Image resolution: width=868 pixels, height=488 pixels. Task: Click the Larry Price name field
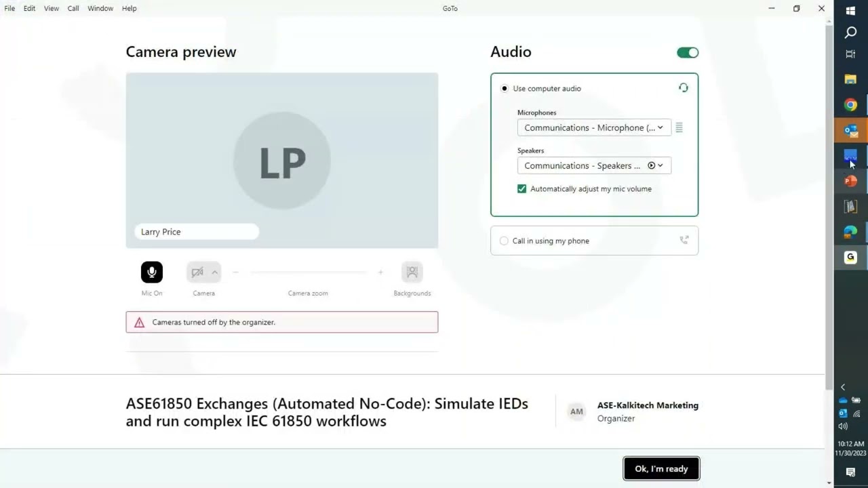click(x=197, y=232)
